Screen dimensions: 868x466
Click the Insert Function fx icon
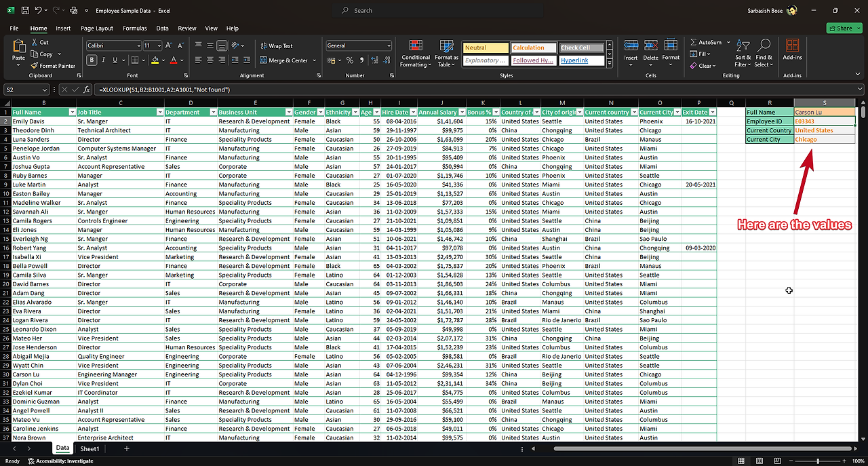[x=87, y=90]
